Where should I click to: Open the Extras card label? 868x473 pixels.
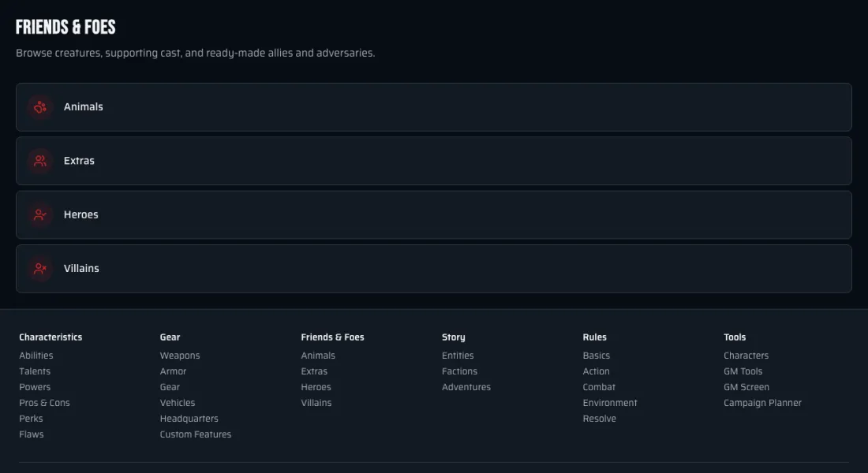coord(79,161)
